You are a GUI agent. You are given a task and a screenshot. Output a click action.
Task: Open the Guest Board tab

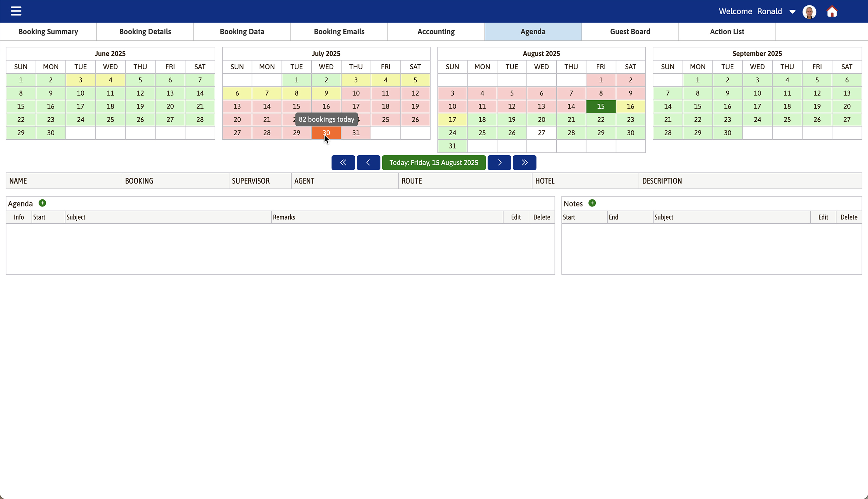tap(630, 31)
